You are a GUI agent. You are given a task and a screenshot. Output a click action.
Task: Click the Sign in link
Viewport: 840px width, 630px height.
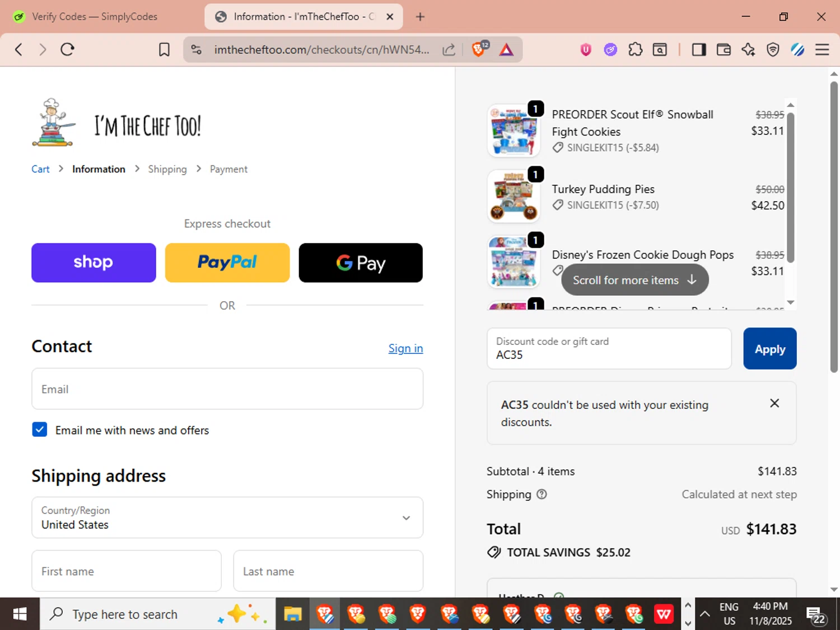click(x=405, y=348)
